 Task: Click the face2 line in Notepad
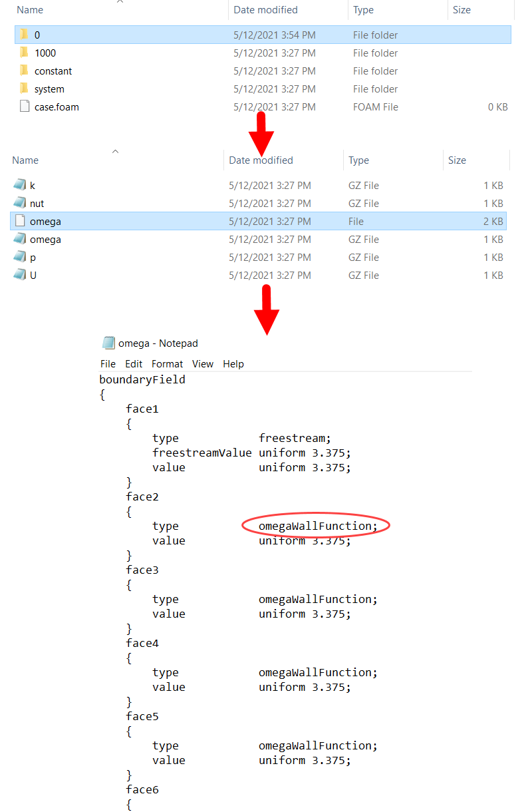[142, 497]
